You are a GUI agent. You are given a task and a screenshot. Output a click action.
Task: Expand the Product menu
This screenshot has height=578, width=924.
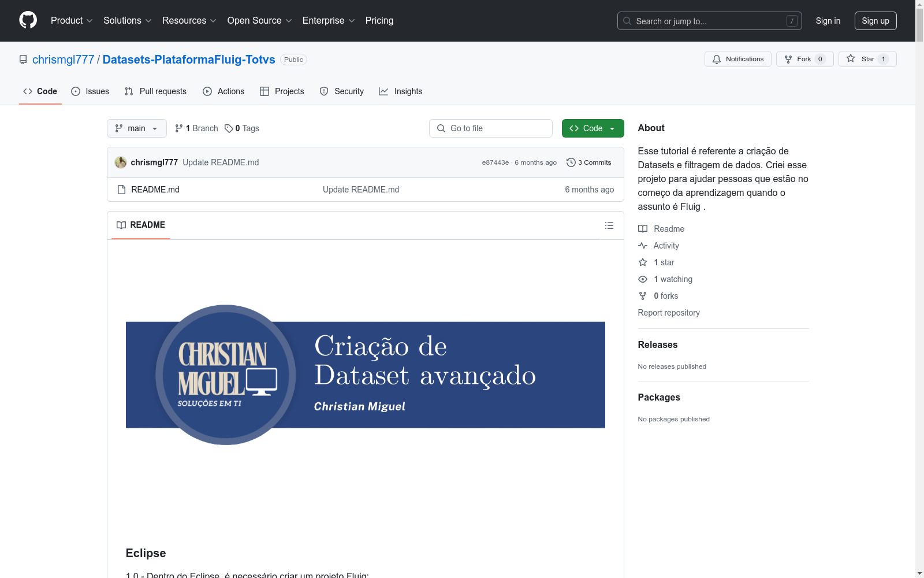click(x=72, y=21)
